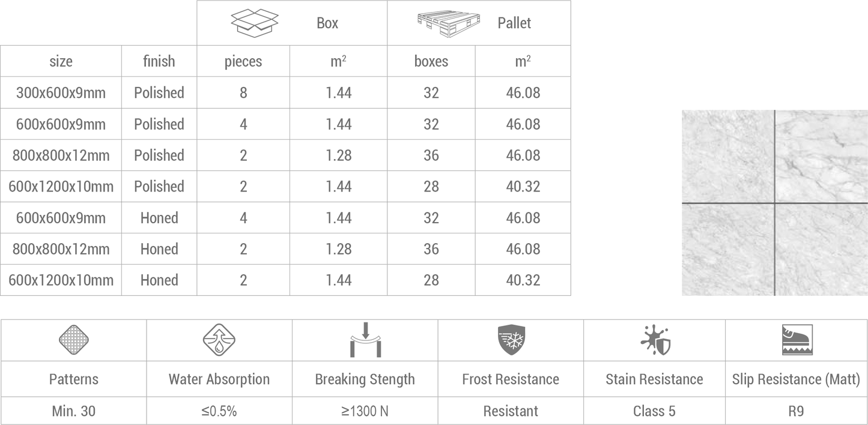Select the 'size' column header
Viewport: 868px width, 425px height.
(x=61, y=61)
